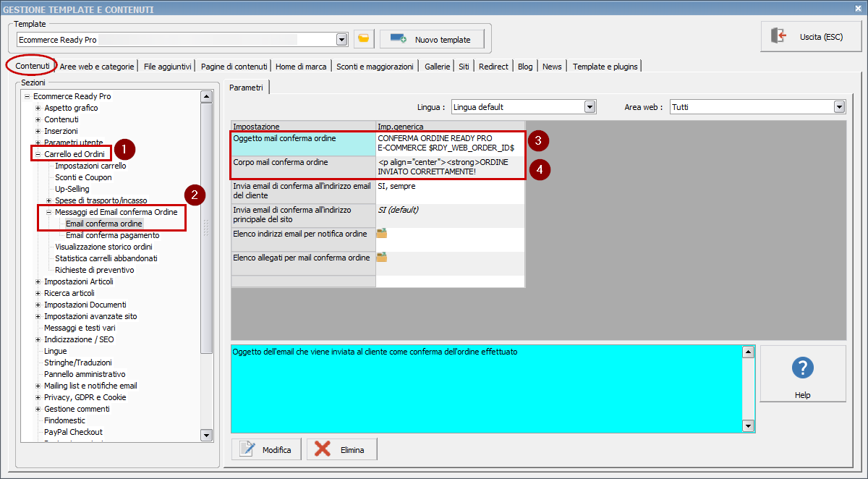Click Sezioni tree scrollbar up arrow

tap(206, 96)
